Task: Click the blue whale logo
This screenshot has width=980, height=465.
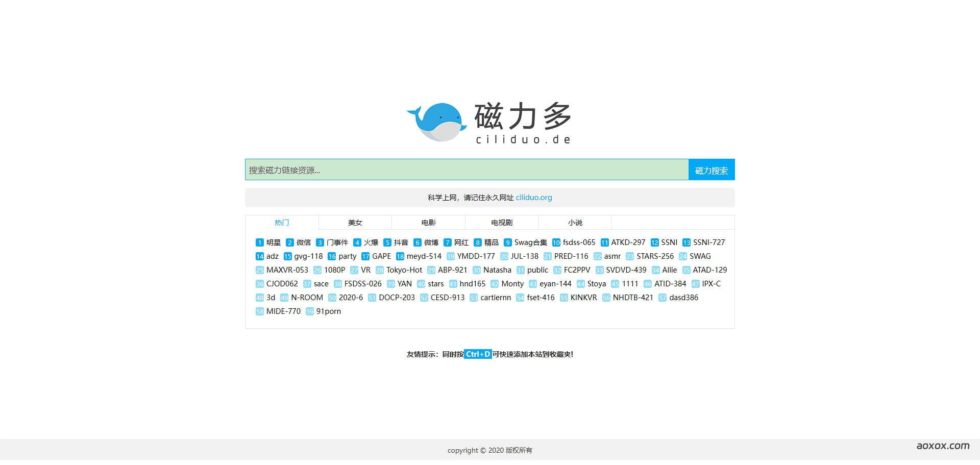Action: (437, 123)
